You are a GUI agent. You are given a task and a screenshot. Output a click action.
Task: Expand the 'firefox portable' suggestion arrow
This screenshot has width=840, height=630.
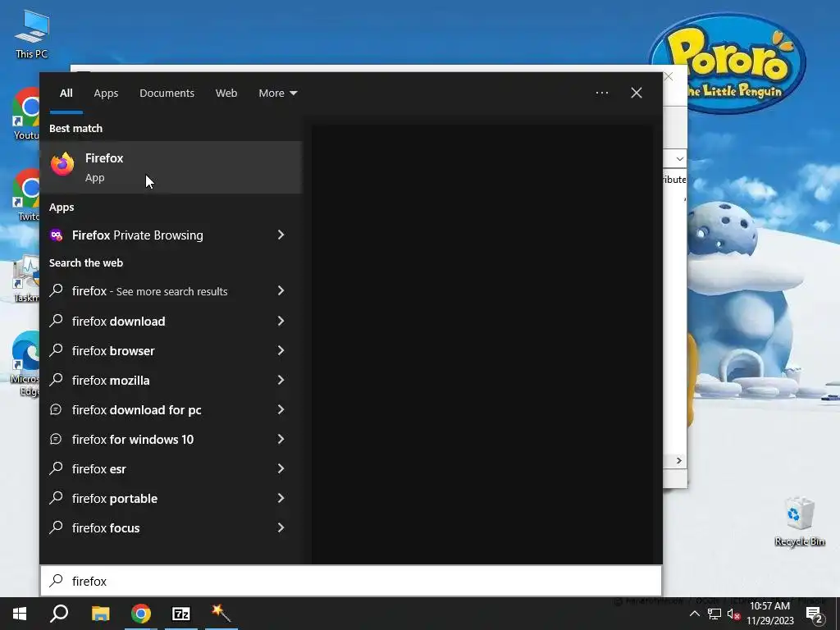(281, 498)
